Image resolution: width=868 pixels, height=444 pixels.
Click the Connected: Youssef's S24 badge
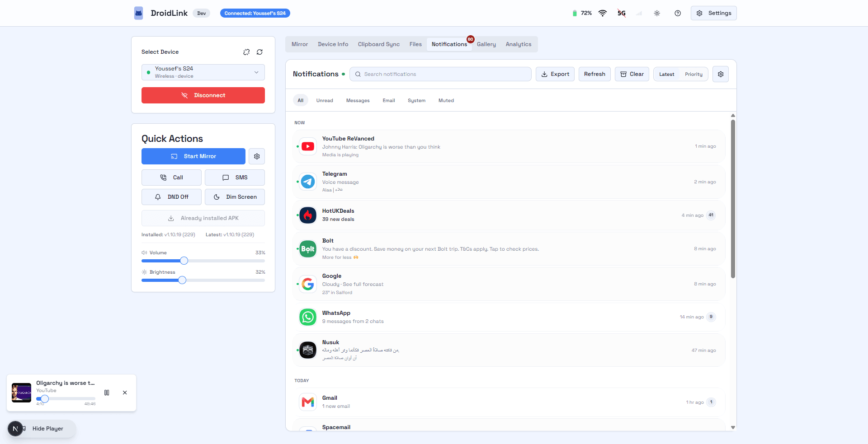(x=255, y=13)
